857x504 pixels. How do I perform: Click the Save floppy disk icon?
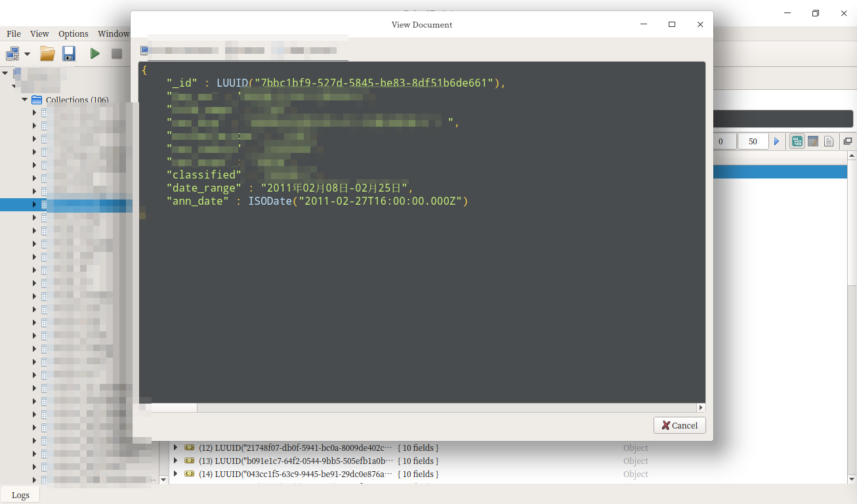(x=69, y=54)
